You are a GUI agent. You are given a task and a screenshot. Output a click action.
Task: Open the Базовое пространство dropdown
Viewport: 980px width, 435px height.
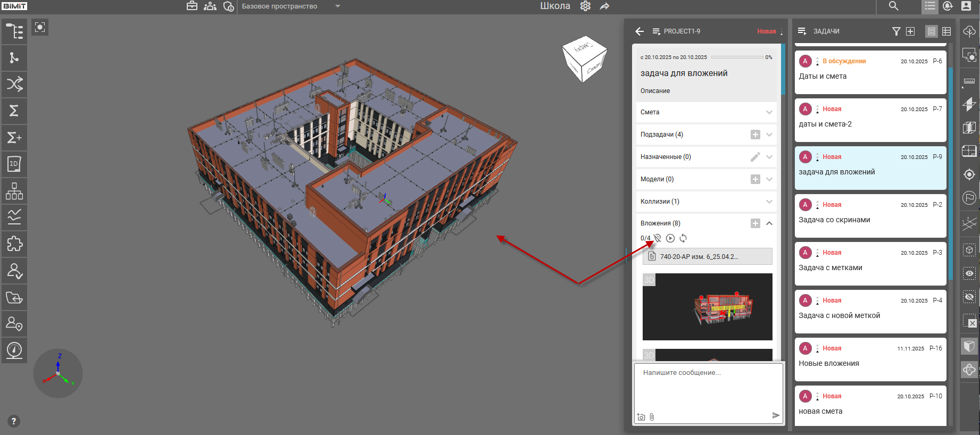coord(337,6)
